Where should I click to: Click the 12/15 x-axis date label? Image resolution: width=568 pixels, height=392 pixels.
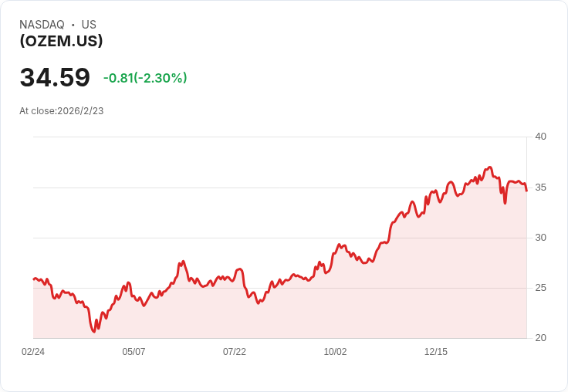pyautogui.click(x=436, y=352)
